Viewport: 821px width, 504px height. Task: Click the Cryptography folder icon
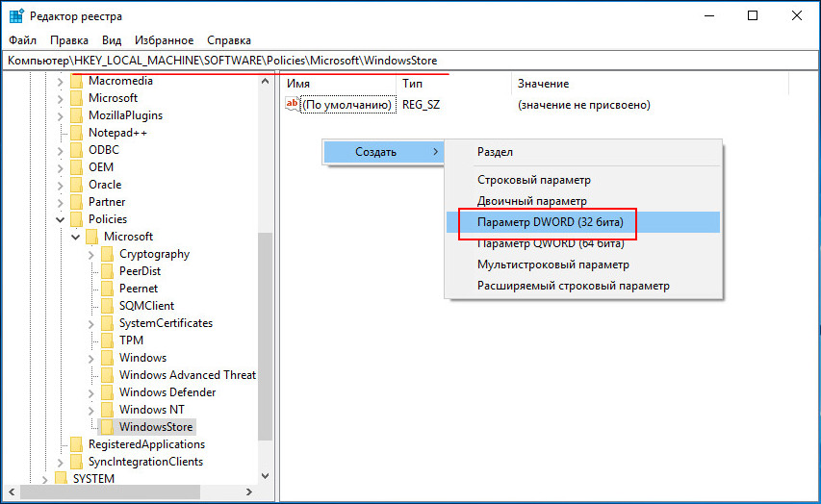pyautogui.click(x=108, y=254)
